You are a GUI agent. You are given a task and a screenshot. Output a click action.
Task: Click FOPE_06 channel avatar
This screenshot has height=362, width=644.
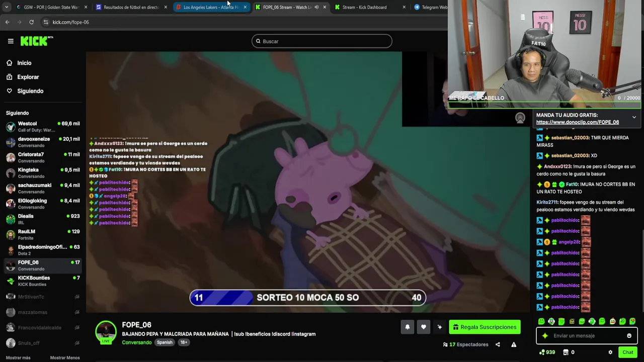coord(106,331)
